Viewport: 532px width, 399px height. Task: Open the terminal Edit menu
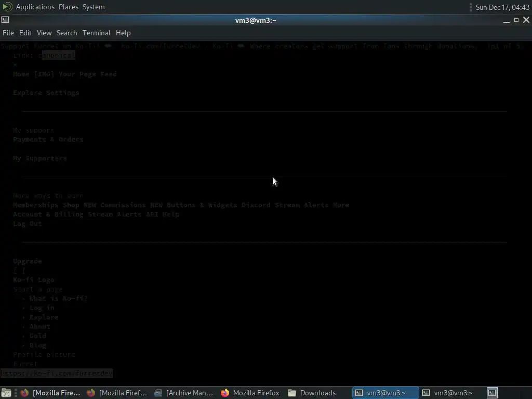[x=25, y=33]
